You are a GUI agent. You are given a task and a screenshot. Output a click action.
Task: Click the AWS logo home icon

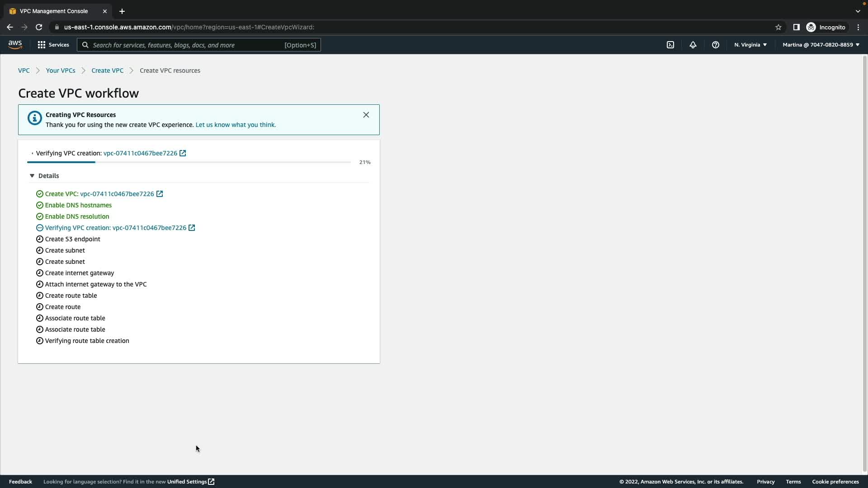15,44
